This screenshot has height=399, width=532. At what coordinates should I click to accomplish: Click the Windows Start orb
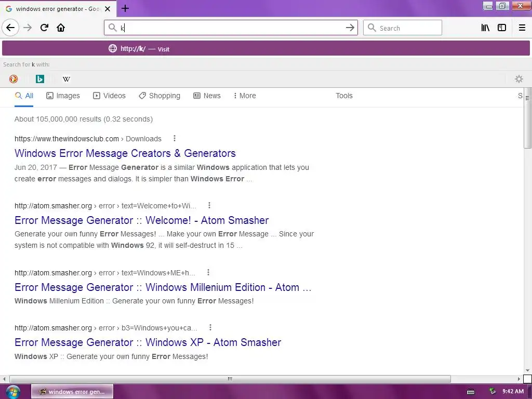pyautogui.click(x=12, y=392)
